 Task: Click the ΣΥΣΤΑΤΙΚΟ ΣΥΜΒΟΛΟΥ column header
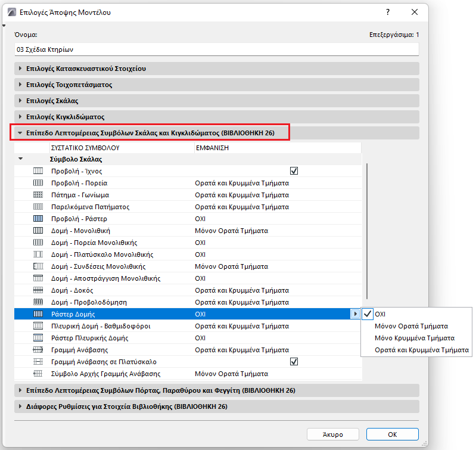tap(122, 148)
